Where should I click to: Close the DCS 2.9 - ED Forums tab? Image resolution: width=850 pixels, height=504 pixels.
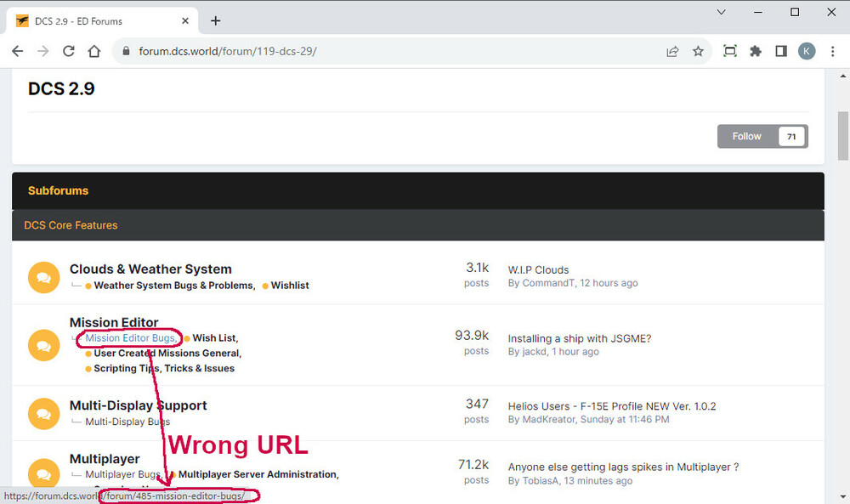[184, 20]
